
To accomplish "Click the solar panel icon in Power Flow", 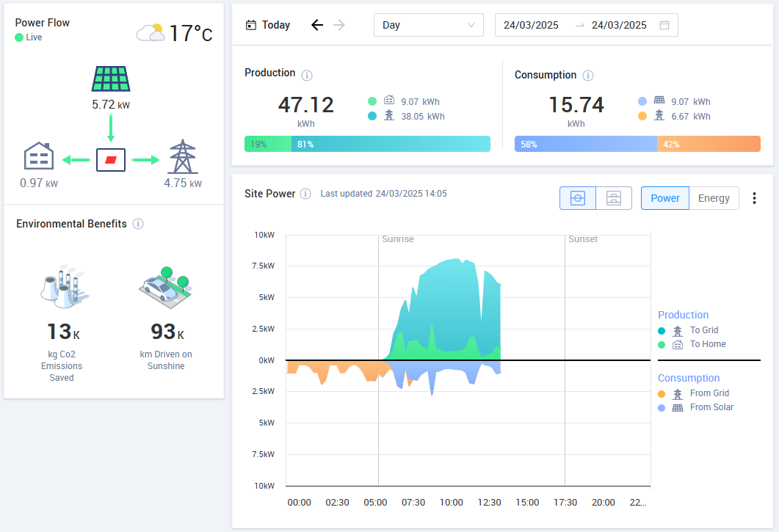I will pos(111,79).
